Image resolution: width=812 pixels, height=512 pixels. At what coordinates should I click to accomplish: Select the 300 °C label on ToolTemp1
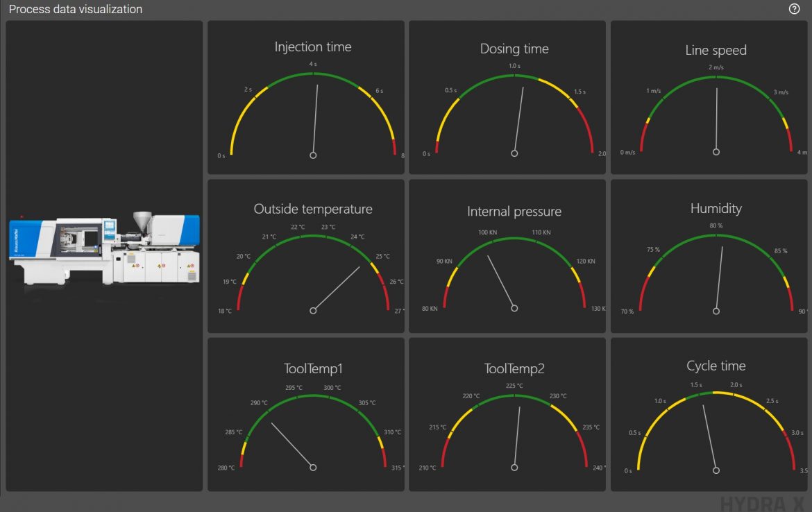pyautogui.click(x=332, y=388)
